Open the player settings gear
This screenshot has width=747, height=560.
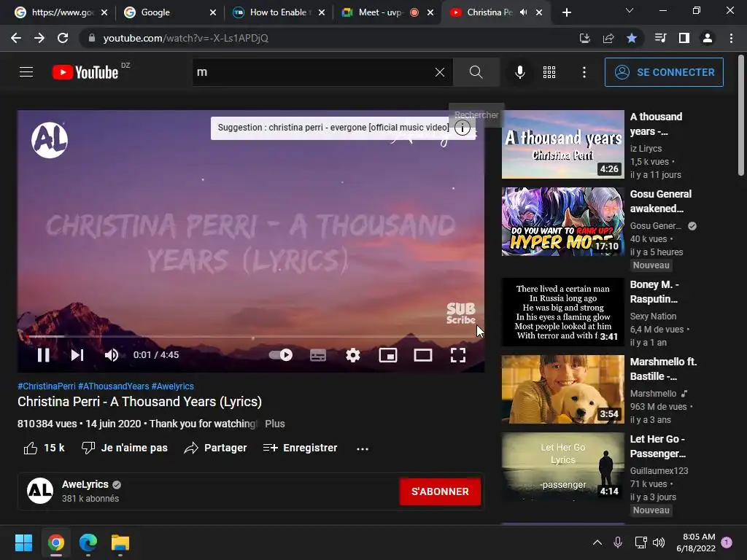point(353,355)
